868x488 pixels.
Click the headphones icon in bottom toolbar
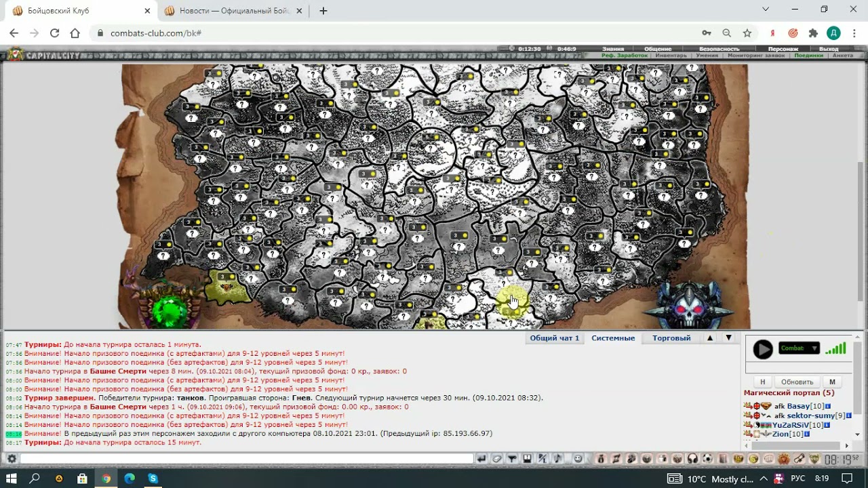pyautogui.click(x=692, y=459)
